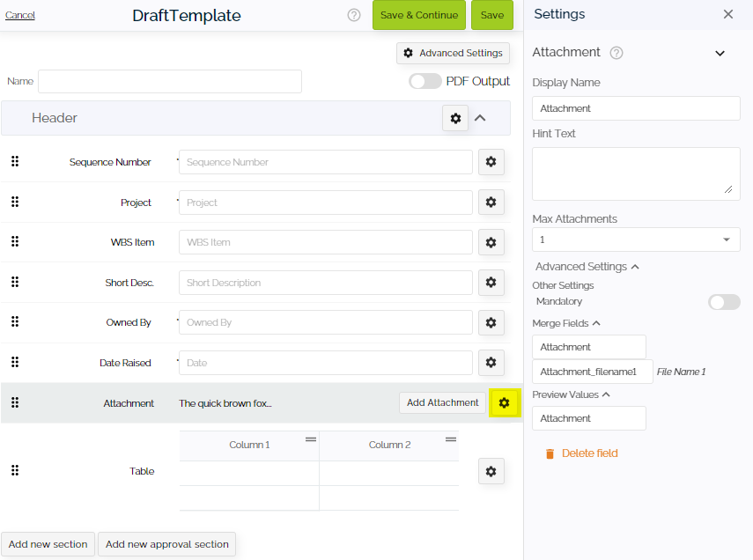This screenshot has height=560, width=753.
Task: Click the Hint Text textarea
Action: point(636,173)
